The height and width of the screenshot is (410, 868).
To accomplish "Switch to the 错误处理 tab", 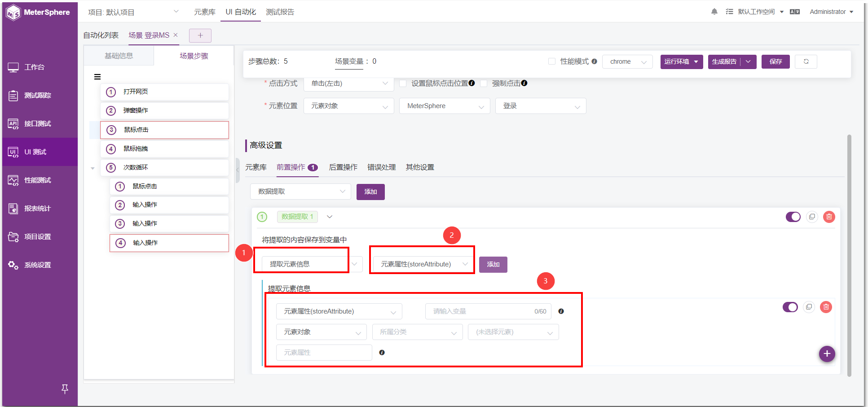I will pyautogui.click(x=381, y=167).
